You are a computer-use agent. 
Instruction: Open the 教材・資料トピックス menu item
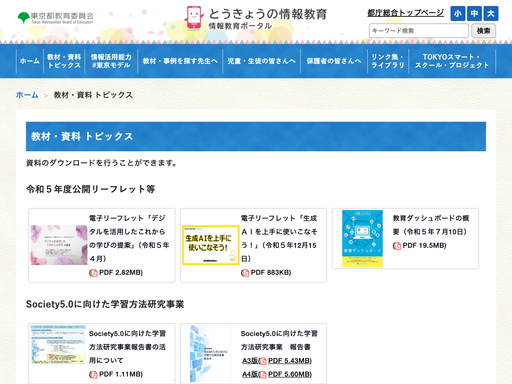[x=64, y=61]
